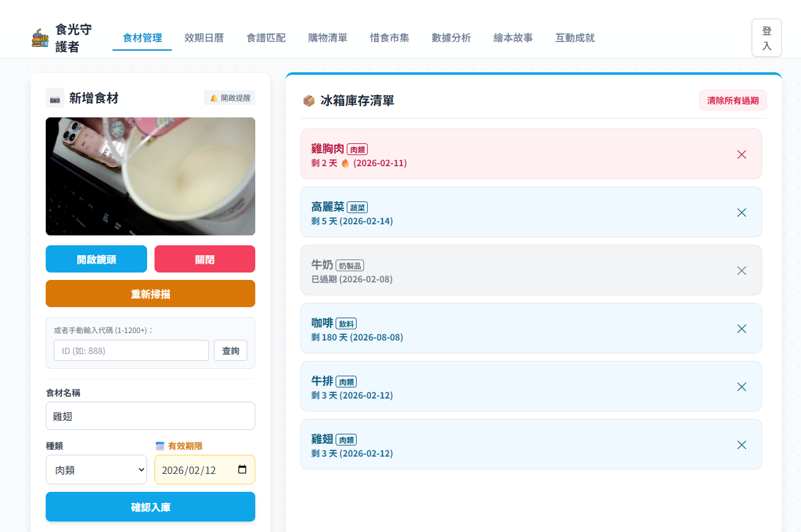Remove 牛奶 using its X icon
This screenshot has height=532, width=801.
(x=742, y=270)
